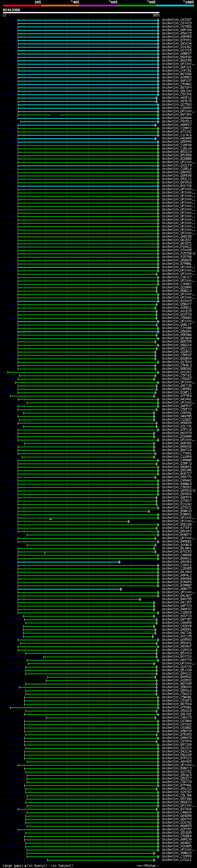Click hit UniRef100_Q9M4T8
The width and height of the screenshot is (197, 868).
click(177, 738)
